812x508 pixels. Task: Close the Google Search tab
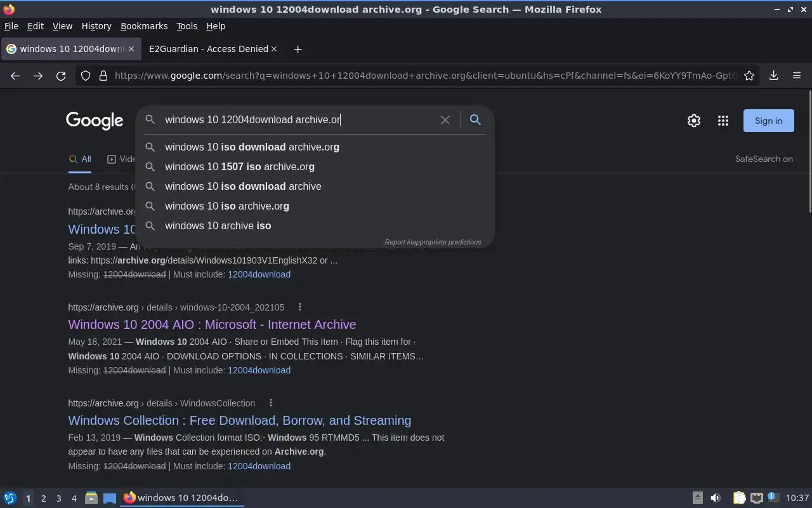[x=131, y=49]
